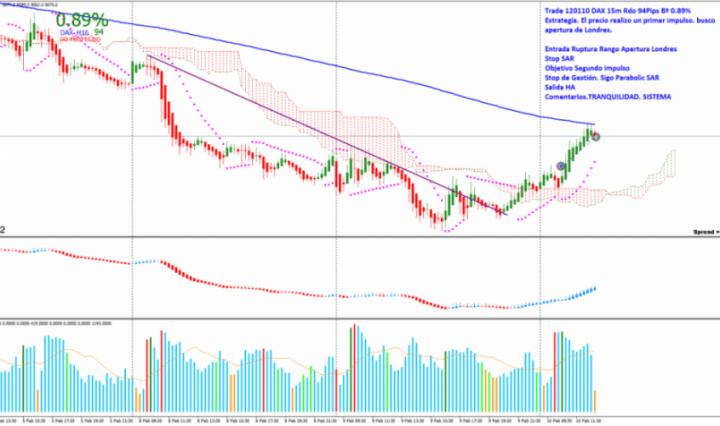Click the trade exit marker at price peak
720x426 pixels.
[x=596, y=136]
